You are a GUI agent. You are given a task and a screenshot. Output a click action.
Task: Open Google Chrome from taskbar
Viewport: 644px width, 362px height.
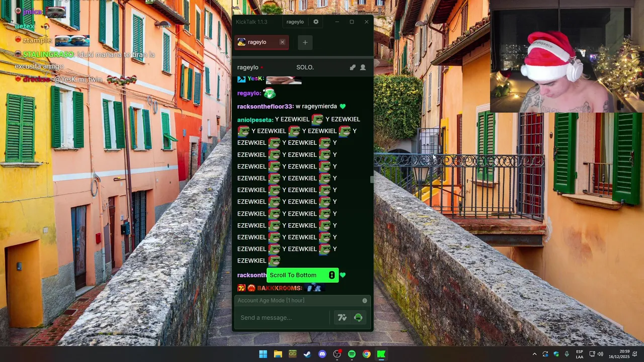(367, 354)
